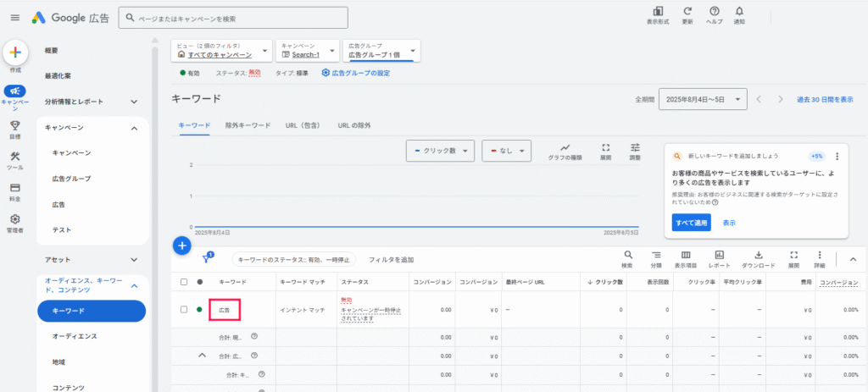The image size is (868, 392).
Task: Switch to the URL（包含） tab
Action: point(303,125)
